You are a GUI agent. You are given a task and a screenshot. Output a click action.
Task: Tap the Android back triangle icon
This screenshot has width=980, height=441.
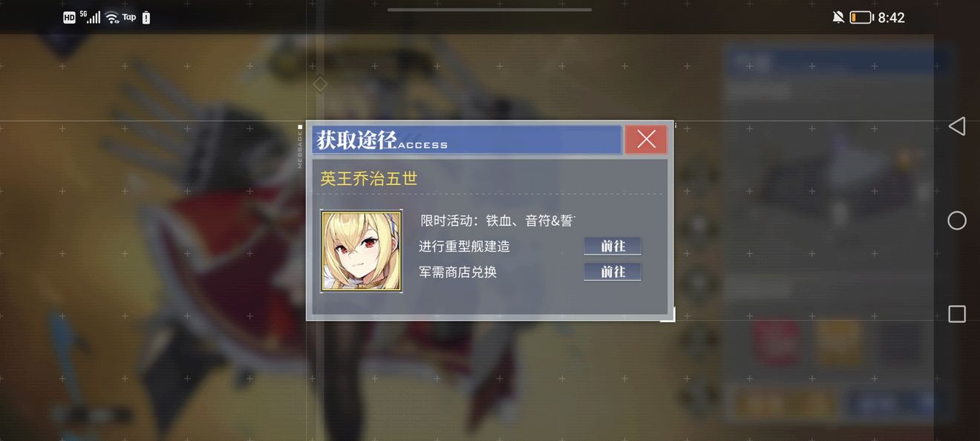957,126
